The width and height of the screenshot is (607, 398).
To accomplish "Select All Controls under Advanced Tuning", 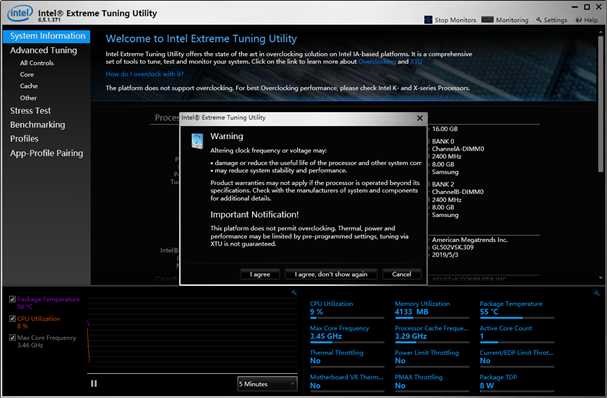I will pos(37,63).
